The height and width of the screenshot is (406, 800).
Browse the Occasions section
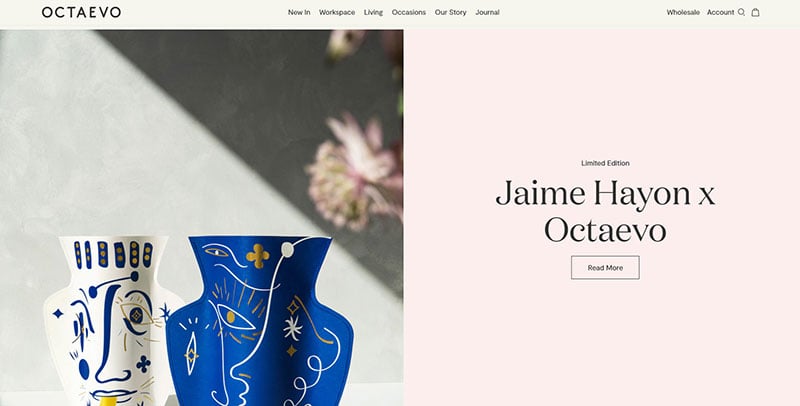click(x=409, y=12)
